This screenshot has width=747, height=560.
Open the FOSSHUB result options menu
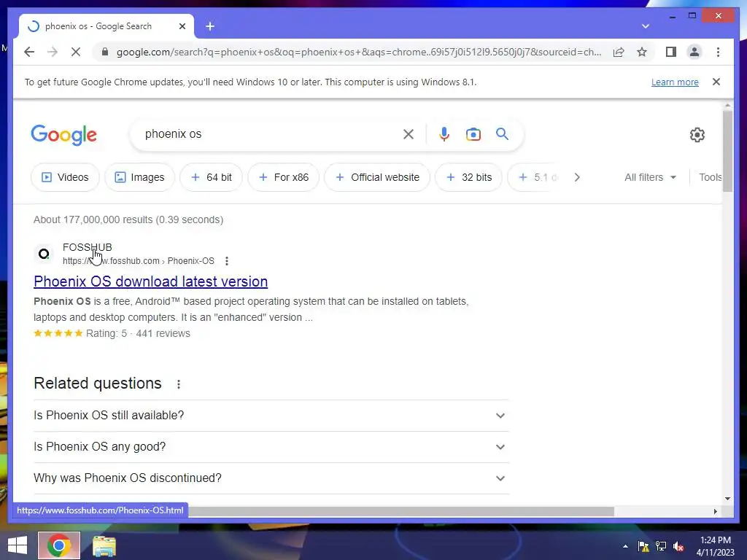coord(227,261)
